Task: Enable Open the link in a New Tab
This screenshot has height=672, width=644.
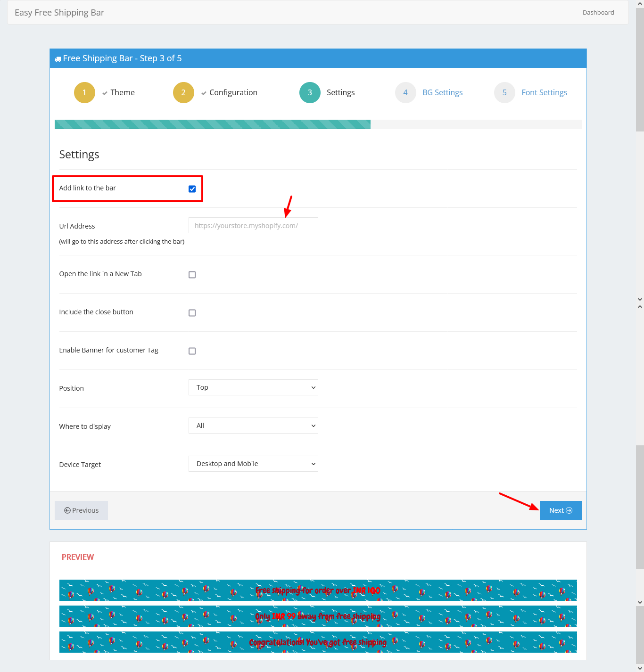Action: pyautogui.click(x=192, y=275)
